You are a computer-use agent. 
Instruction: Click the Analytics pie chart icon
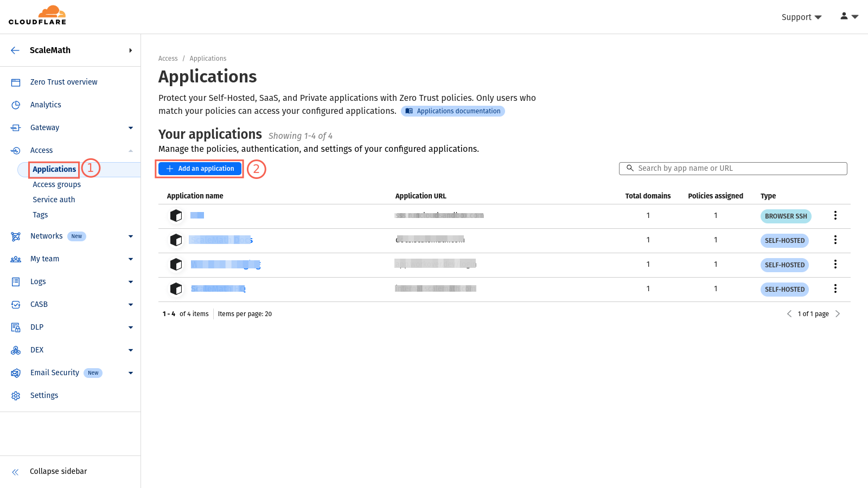tap(16, 105)
